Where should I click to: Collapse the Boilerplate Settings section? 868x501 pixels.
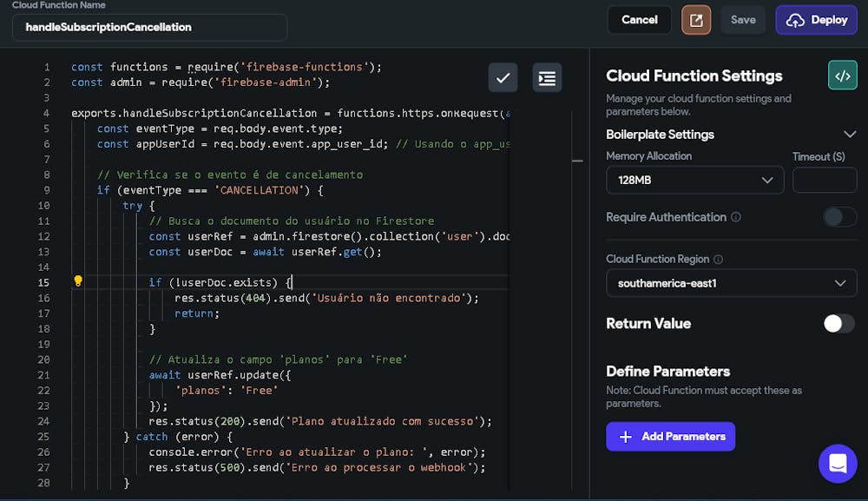point(850,135)
